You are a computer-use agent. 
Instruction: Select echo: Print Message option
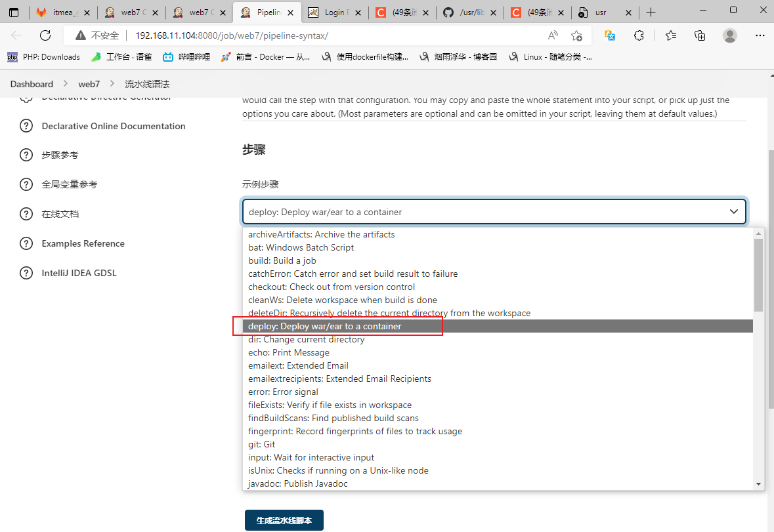point(498,352)
